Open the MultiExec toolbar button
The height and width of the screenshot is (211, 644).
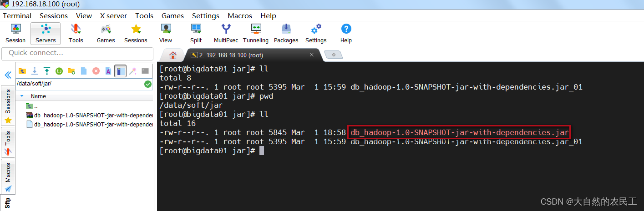click(x=226, y=34)
